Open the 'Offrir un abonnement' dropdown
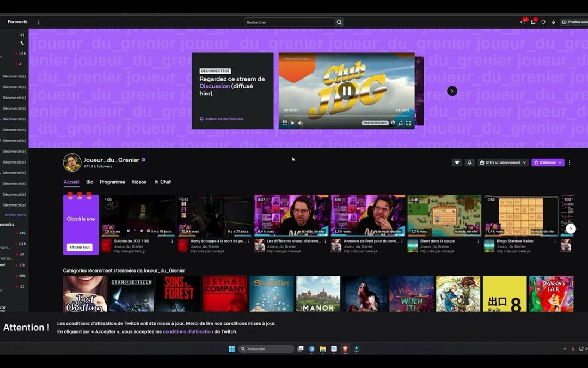 coord(503,162)
